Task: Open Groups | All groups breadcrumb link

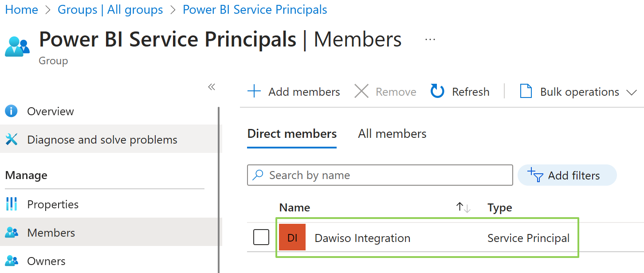Action: tap(110, 9)
